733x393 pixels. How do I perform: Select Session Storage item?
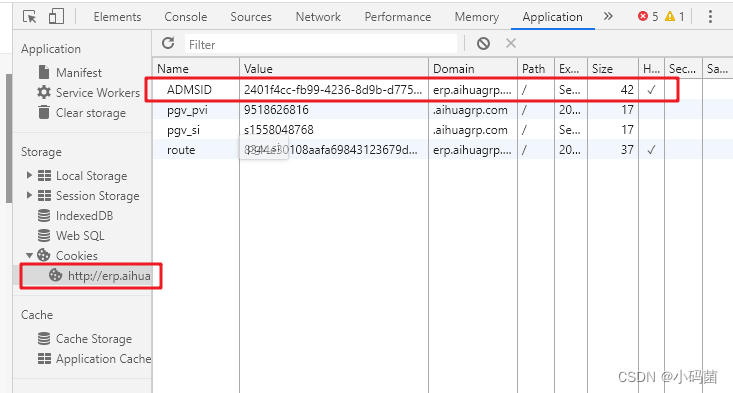(98, 196)
